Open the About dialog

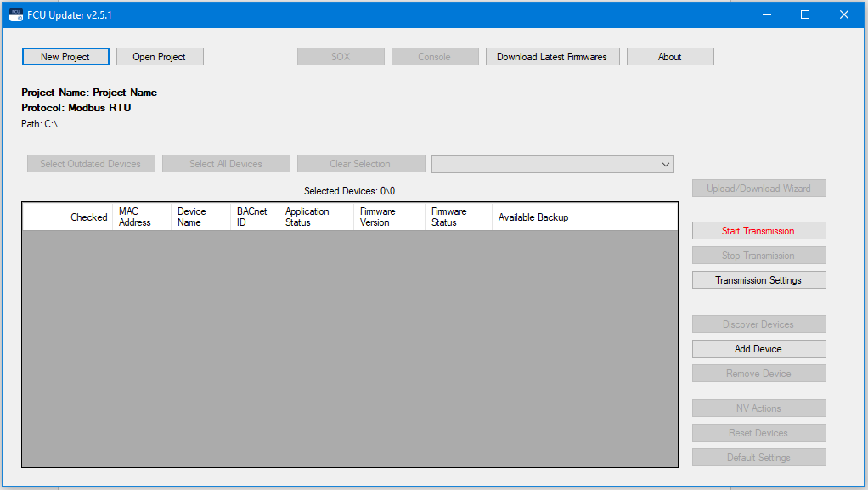[670, 57]
